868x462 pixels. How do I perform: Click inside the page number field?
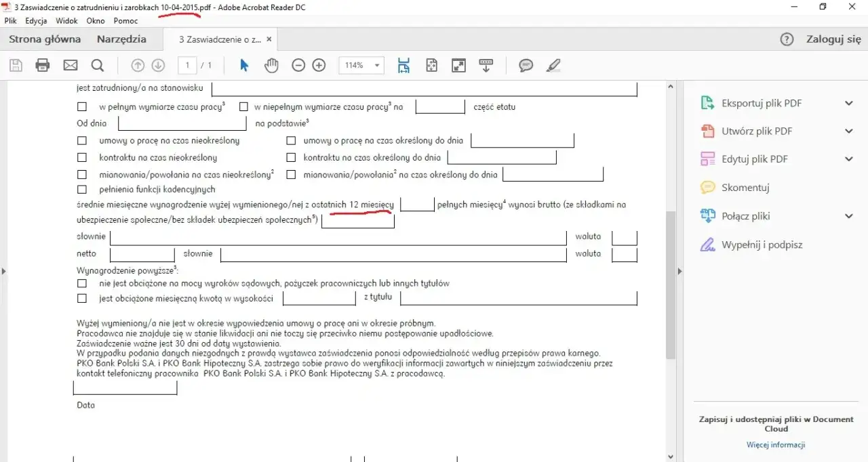pyautogui.click(x=186, y=65)
